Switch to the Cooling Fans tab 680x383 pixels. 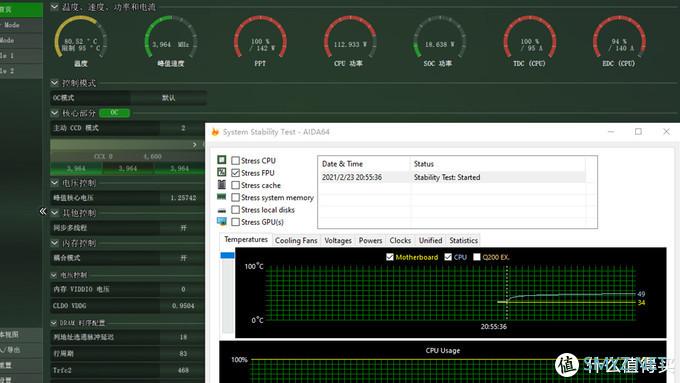click(296, 240)
